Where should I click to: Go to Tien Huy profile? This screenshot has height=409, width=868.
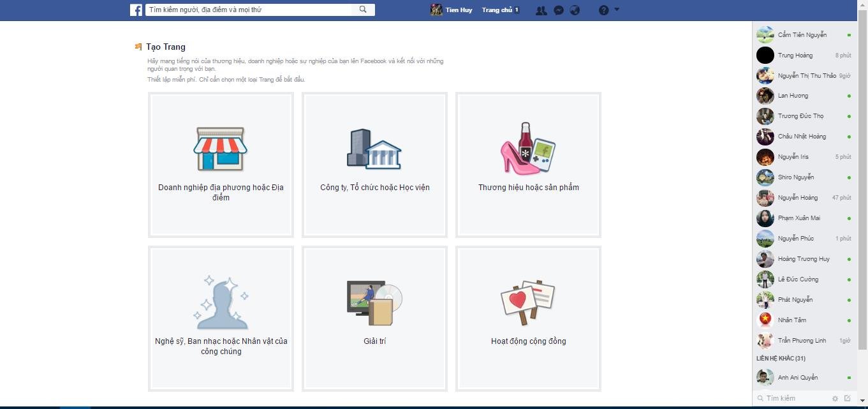tap(452, 10)
